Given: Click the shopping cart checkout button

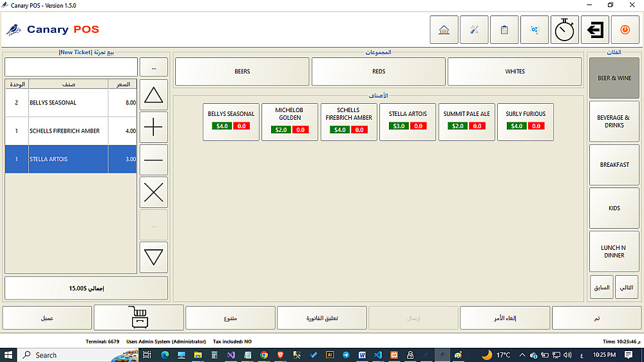Looking at the screenshot, I should tap(139, 317).
